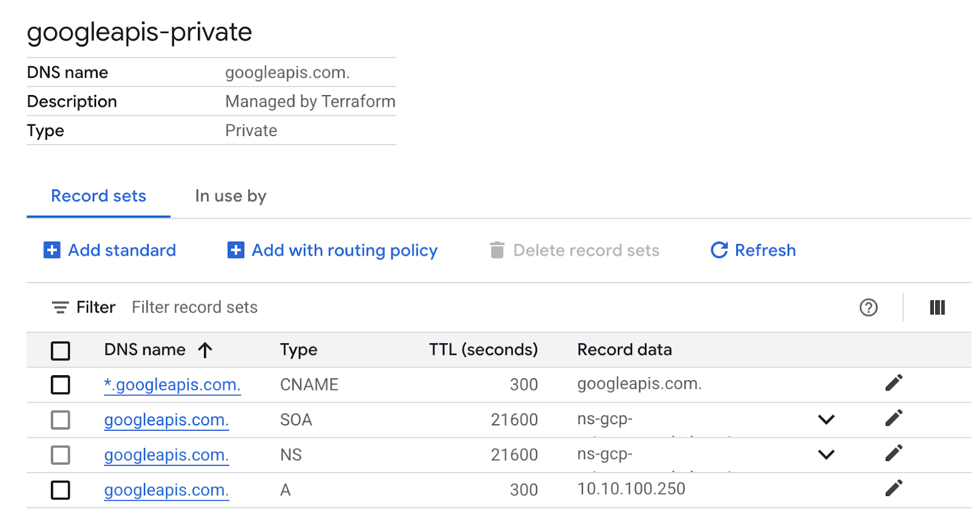Edit the A record with pencil icon

pos(894,489)
